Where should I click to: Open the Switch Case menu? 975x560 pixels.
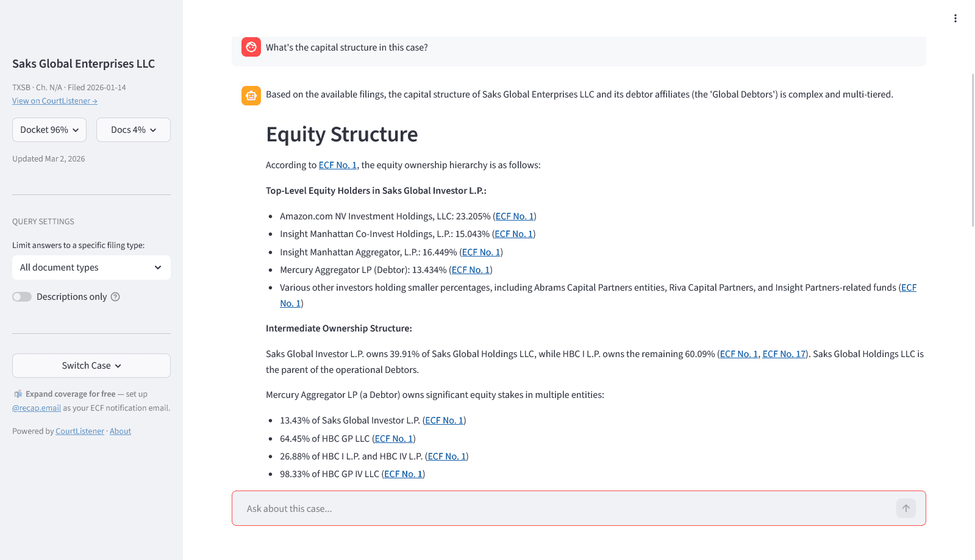(x=91, y=366)
